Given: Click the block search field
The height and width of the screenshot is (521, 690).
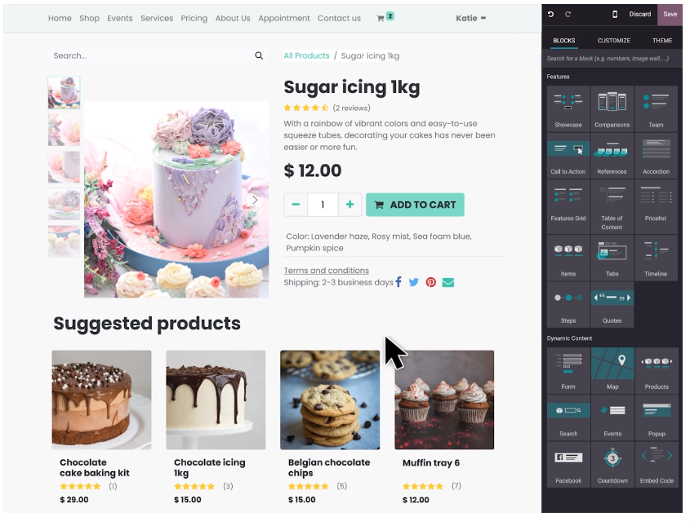Looking at the screenshot, I should tap(612, 59).
